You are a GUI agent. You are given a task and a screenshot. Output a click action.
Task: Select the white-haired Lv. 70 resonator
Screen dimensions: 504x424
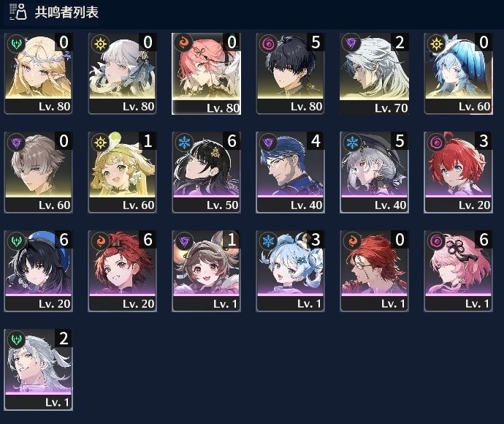374,74
